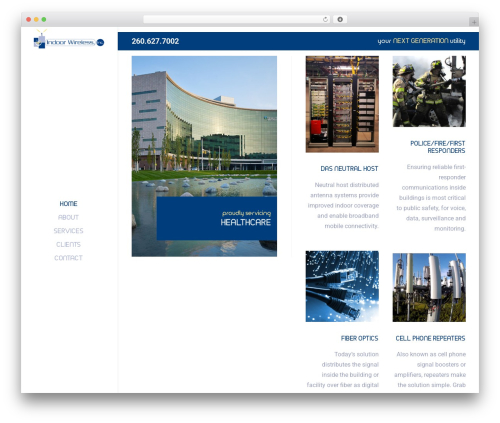
Task: Navigate to the Clients page
Action: [68, 244]
